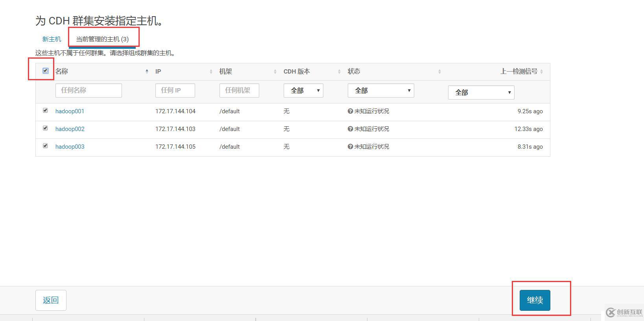Click the 8.31s ago heartbeat value
The height and width of the screenshot is (321, 644).
point(530,147)
